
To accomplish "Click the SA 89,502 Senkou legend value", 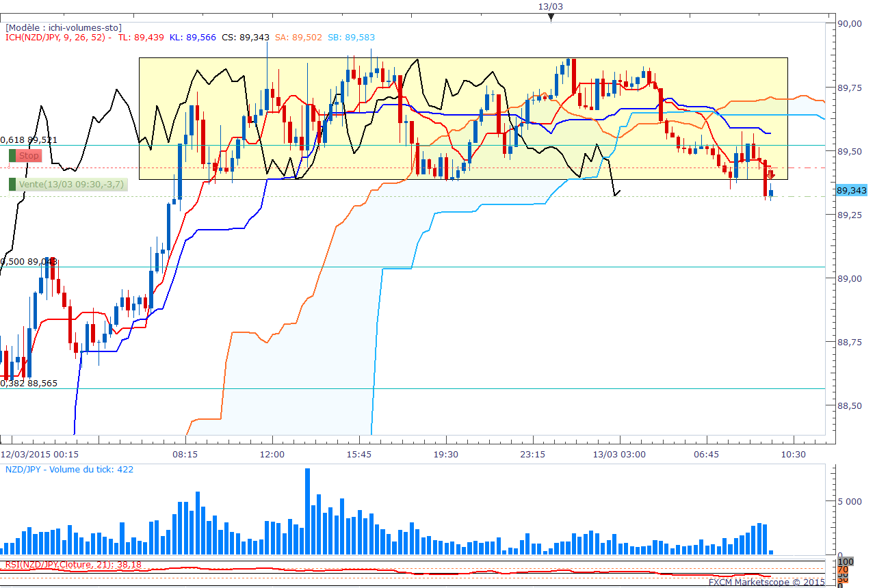I will 298,38.
